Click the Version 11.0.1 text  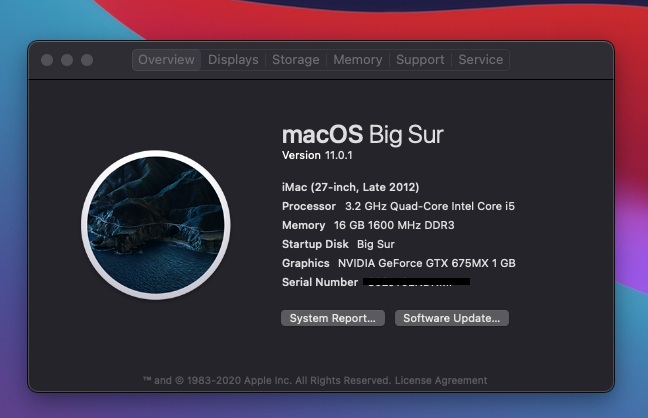pyautogui.click(x=317, y=155)
